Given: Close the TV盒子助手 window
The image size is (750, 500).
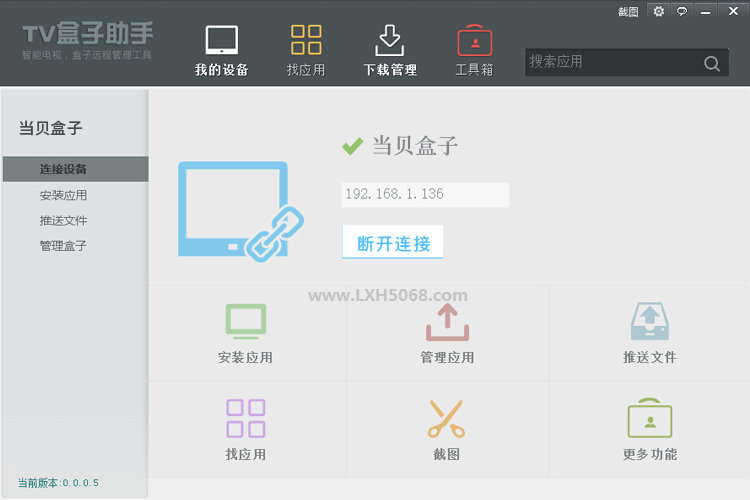Looking at the screenshot, I should pos(733,11).
